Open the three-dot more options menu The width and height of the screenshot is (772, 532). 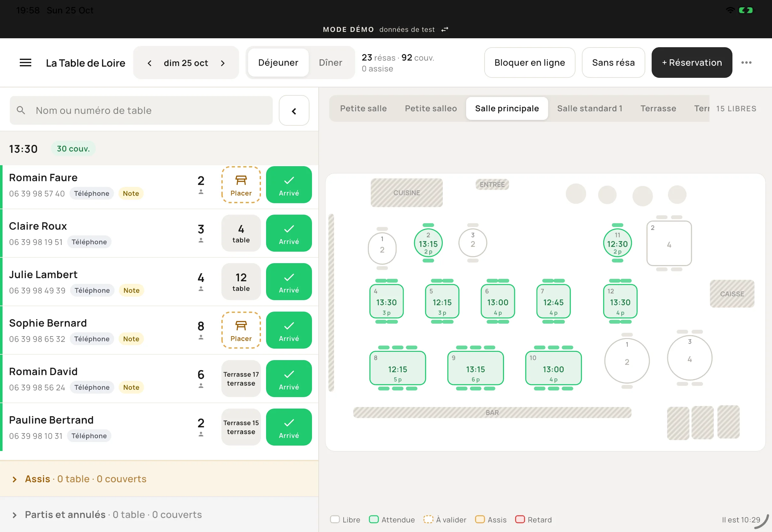click(x=746, y=63)
